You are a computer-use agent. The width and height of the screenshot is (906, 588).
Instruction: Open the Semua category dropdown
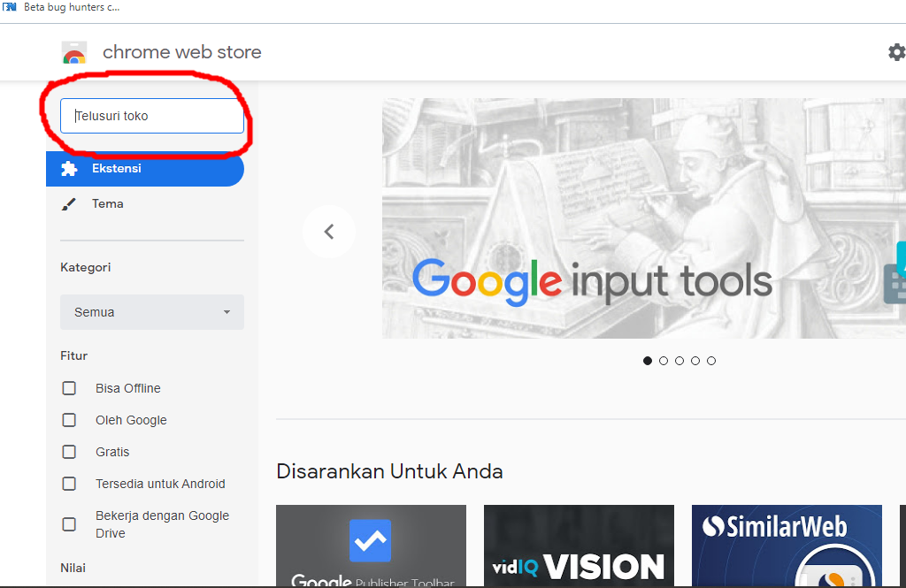click(152, 312)
